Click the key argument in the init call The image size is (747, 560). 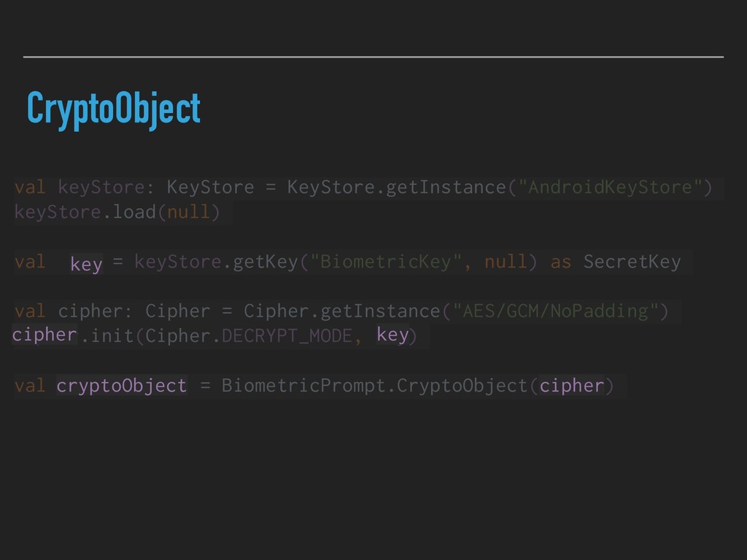(x=392, y=335)
